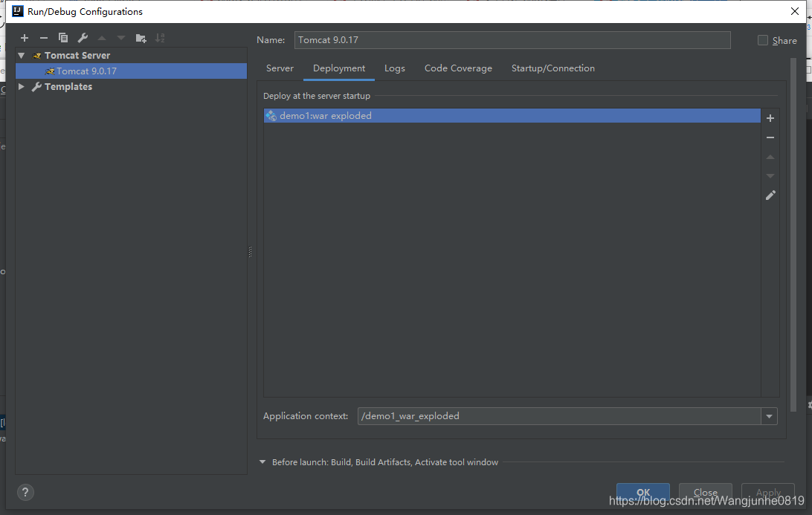Select Templates item in tree

click(68, 86)
